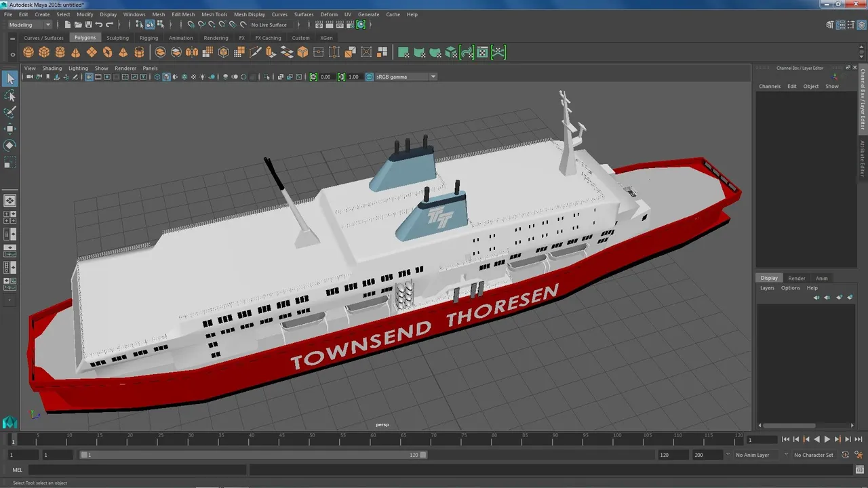
Task: Click the Redo arrow icon
Action: (110, 24)
